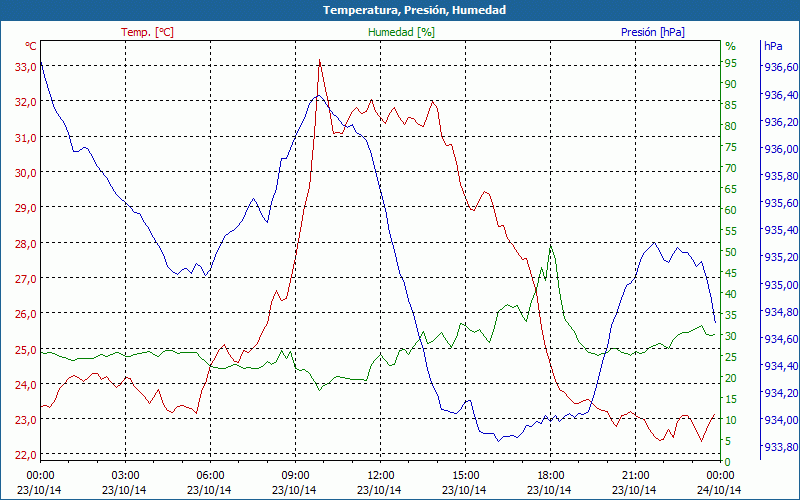The height and width of the screenshot is (500, 800).
Task: Click the 935,00 pressure axis value
Action: 780,285
